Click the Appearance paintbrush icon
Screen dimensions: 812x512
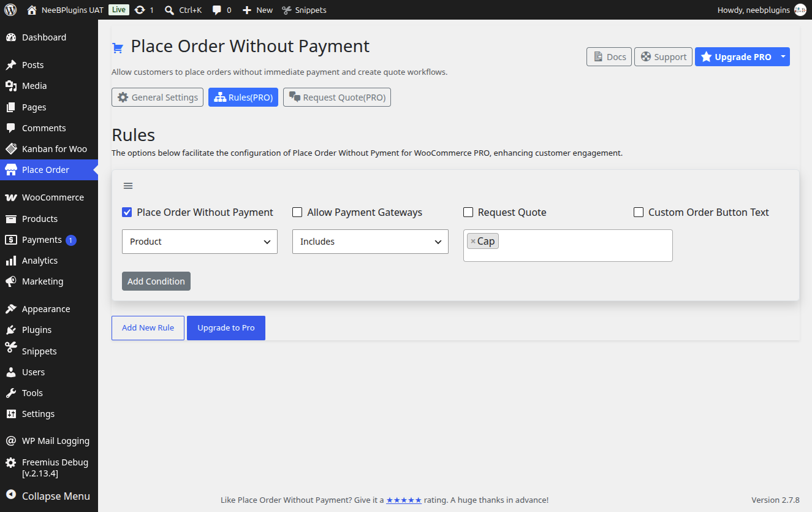(x=11, y=309)
